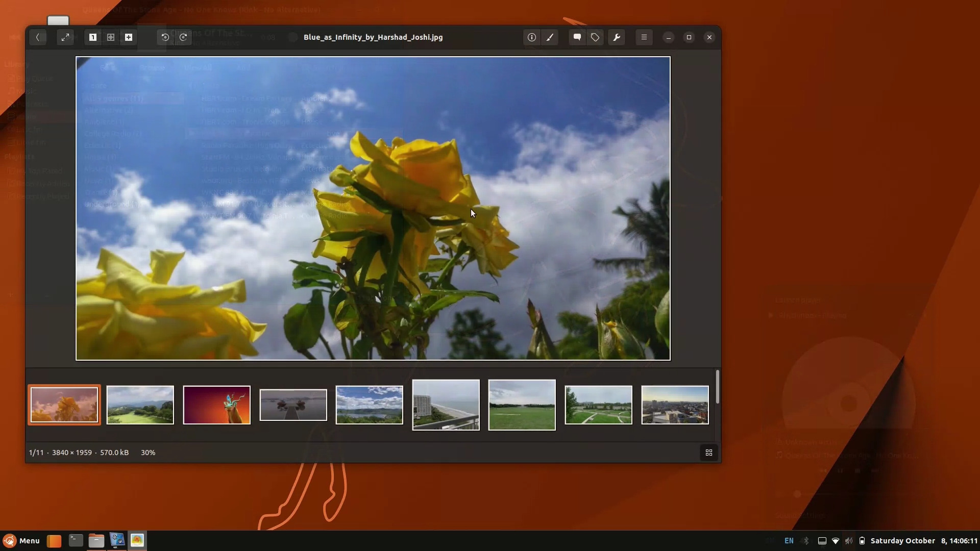The height and width of the screenshot is (551, 980).
Task: Select the image viewer icon in the taskbar
Action: 137,540
